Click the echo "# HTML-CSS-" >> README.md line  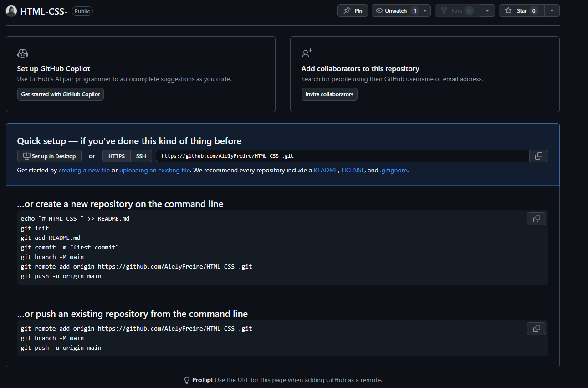pos(75,218)
